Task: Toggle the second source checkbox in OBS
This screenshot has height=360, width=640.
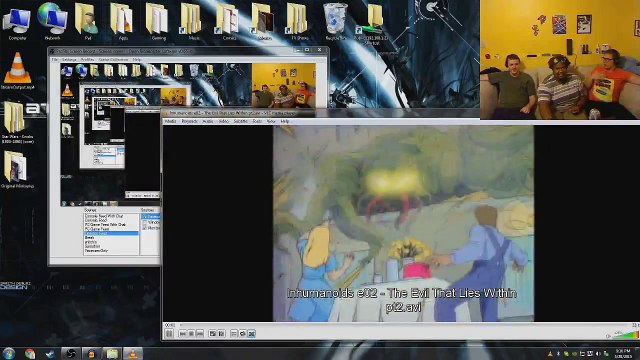Action: tap(144, 222)
